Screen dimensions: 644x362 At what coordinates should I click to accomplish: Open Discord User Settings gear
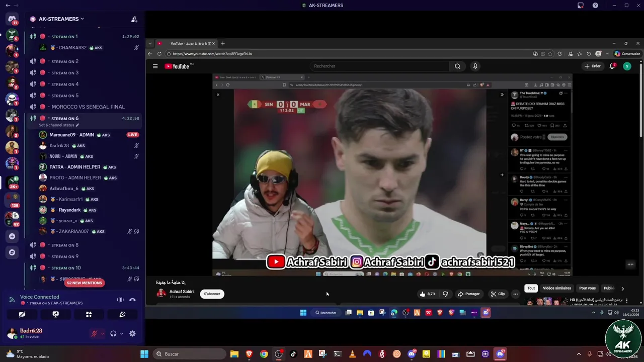click(132, 333)
